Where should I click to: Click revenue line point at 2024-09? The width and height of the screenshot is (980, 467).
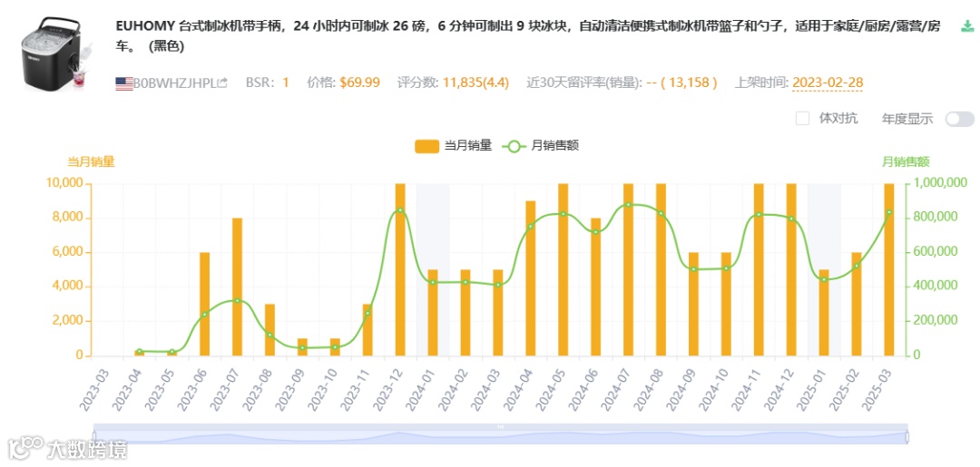tap(693, 269)
